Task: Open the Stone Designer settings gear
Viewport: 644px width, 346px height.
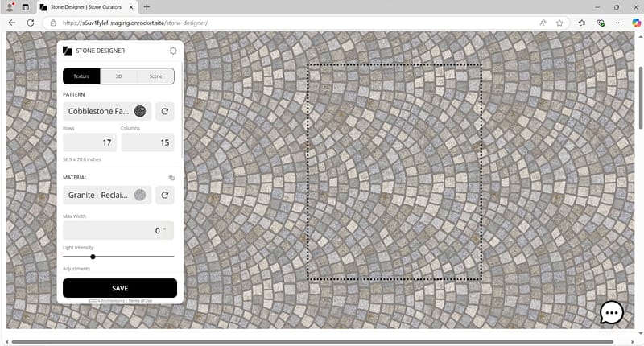Action: [173, 51]
